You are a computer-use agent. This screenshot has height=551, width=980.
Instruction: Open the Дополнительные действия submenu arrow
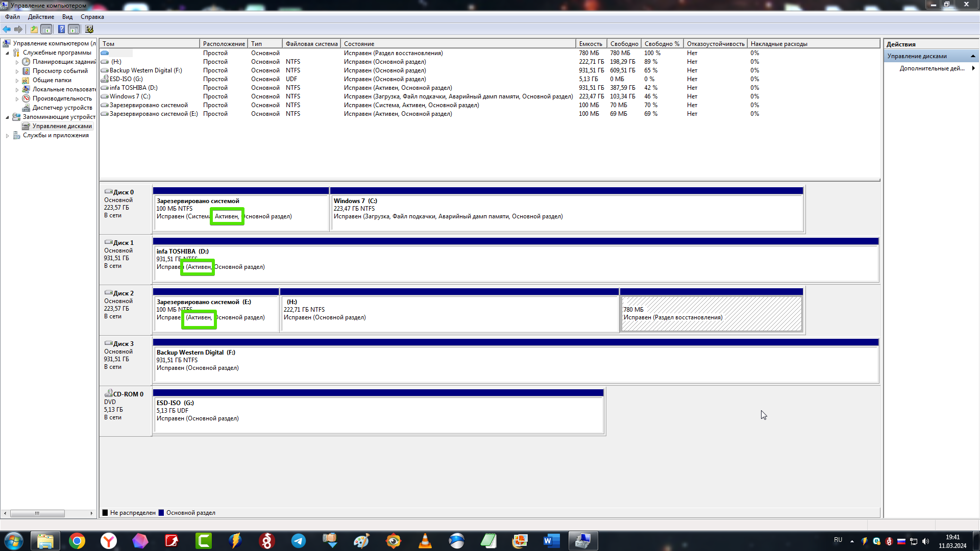(x=974, y=68)
